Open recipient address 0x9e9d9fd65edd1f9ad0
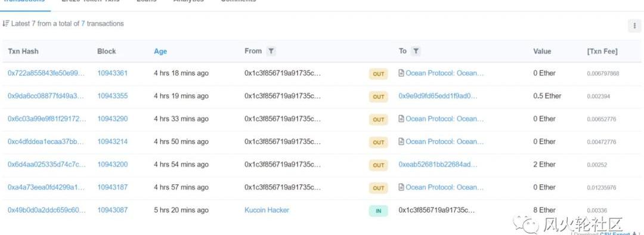The height and width of the screenshot is (235, 644). tap(438, 95)
